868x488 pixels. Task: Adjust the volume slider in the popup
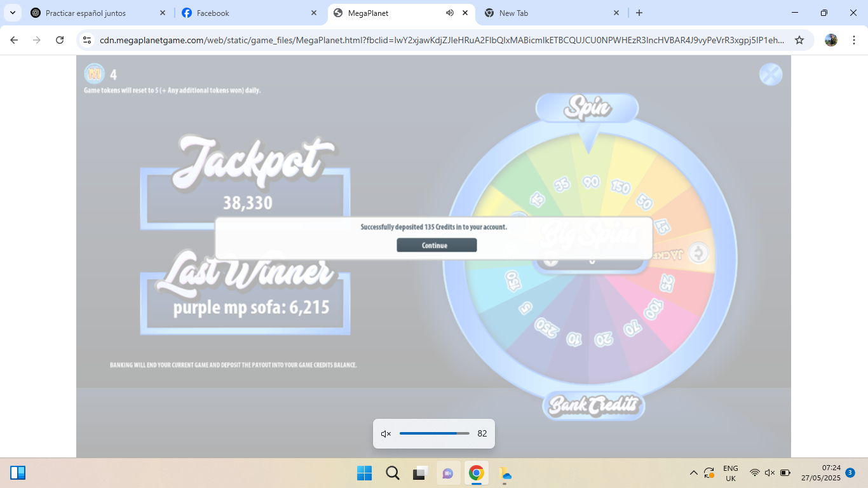tap(435, 433)
